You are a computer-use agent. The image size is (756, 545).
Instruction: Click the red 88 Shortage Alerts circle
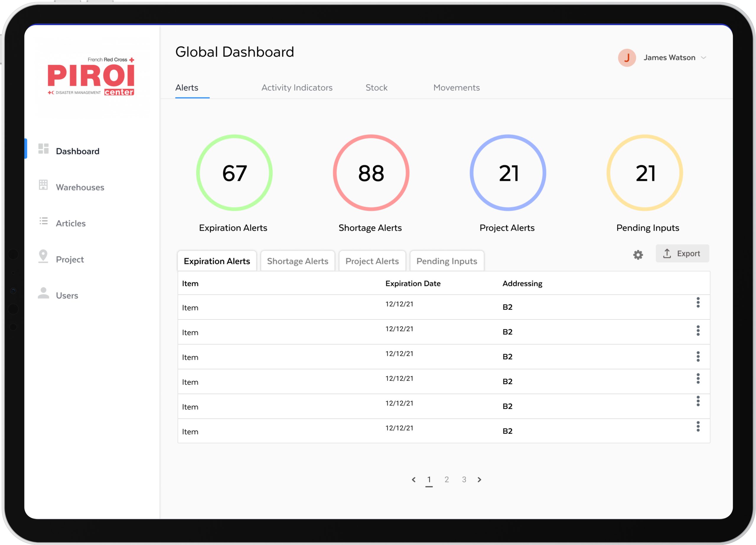(x=371, y=173)
